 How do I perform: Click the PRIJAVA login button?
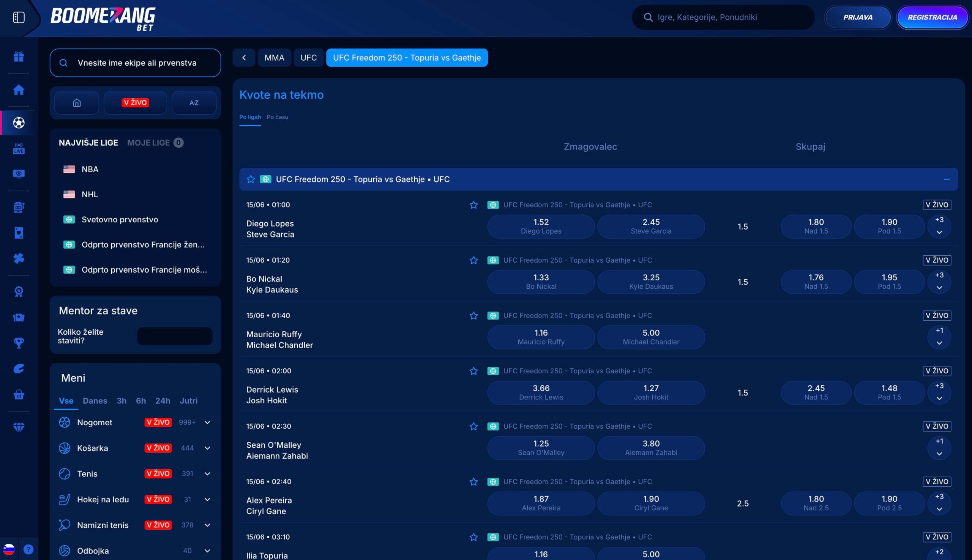(x=857, y=17)
